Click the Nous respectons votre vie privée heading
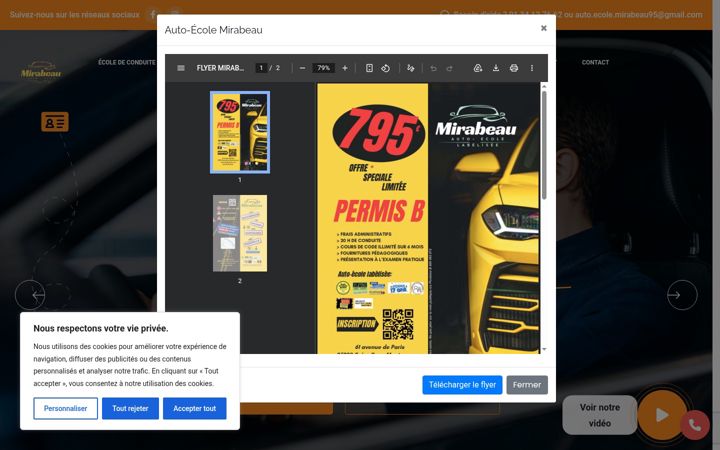The image size is (720, 450). coord(101,328)
